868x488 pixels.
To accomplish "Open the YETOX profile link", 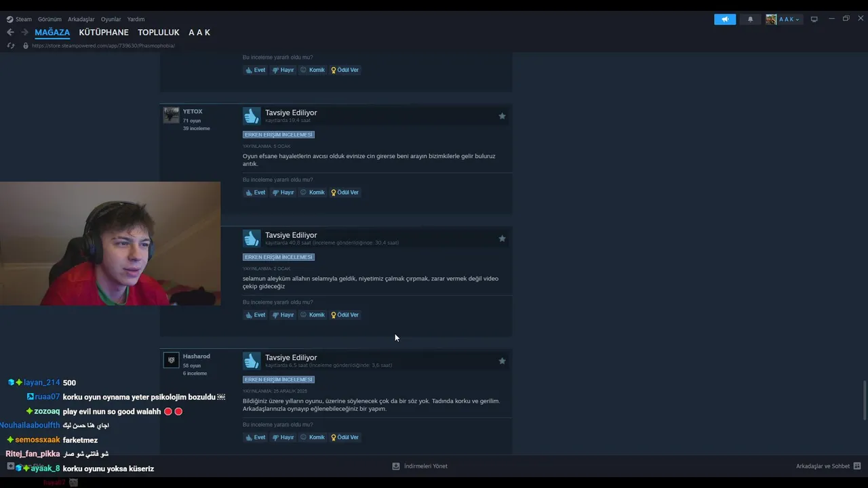I will tap(193, 111).
